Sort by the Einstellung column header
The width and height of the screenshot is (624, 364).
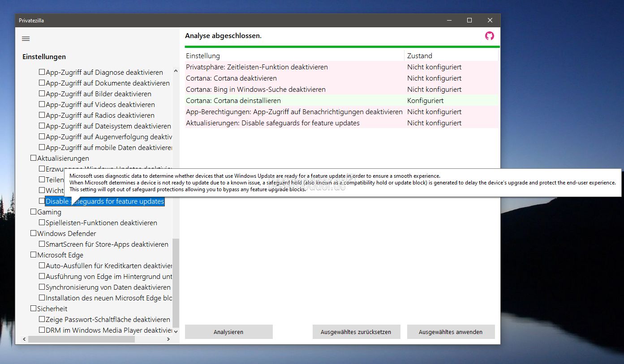294,56
